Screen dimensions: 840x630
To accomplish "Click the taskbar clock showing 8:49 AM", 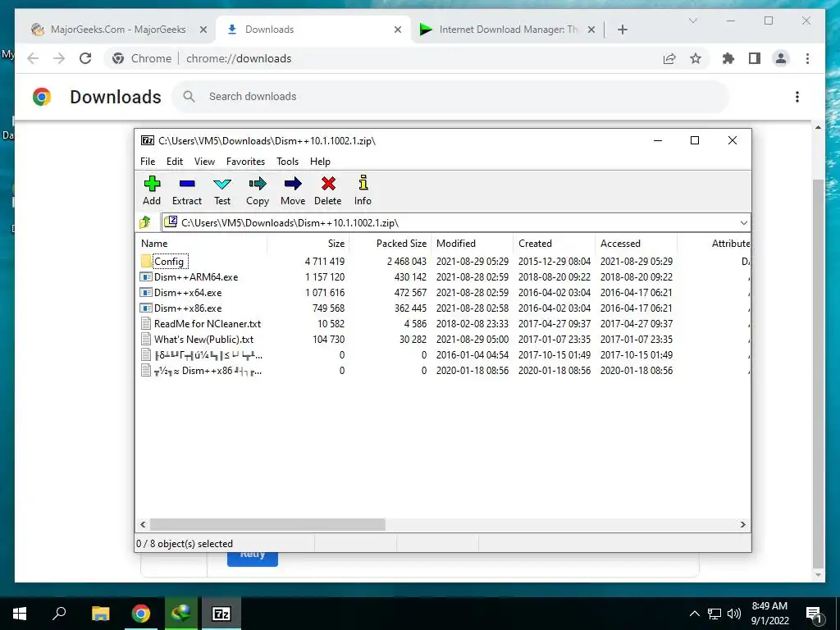I will [x=769, y=614].
